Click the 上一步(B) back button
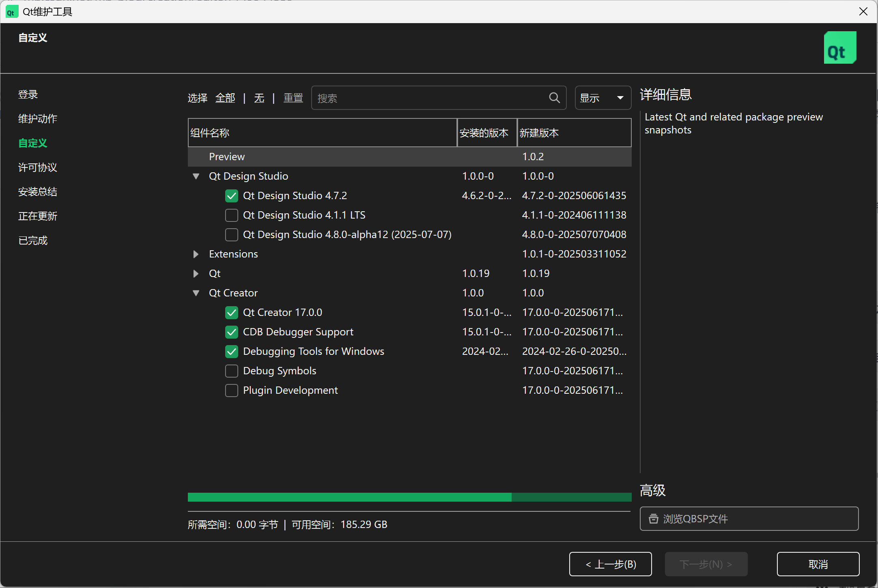The width and height of the screenshot is (878, 588). click(x=610, y=564)
